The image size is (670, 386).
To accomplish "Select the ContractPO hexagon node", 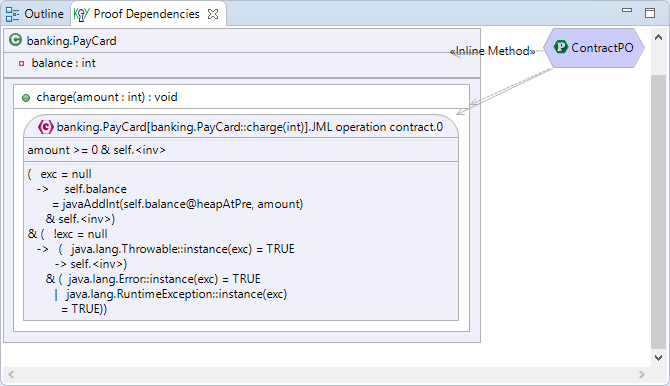I will 594,48.
